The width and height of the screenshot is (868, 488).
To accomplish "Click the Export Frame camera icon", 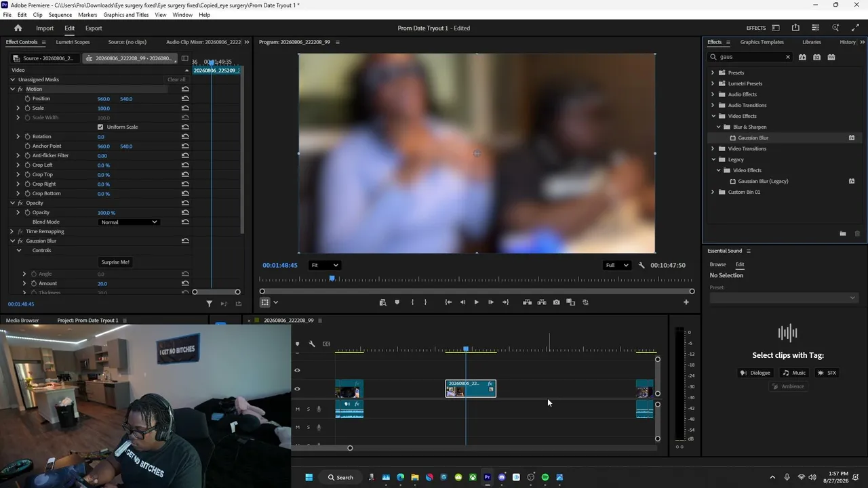I will point(556,302).
